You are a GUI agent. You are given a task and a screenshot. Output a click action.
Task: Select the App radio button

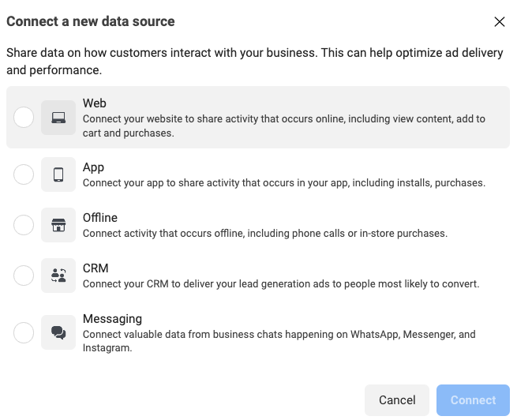click(x=24, y=174)
